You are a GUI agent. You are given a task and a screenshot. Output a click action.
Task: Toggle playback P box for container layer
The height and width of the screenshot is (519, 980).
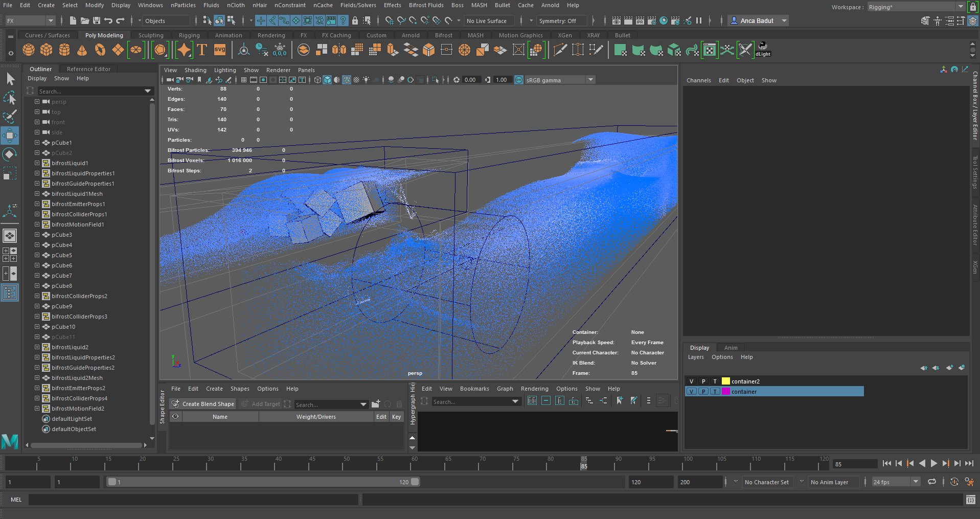tap(703, 392)
